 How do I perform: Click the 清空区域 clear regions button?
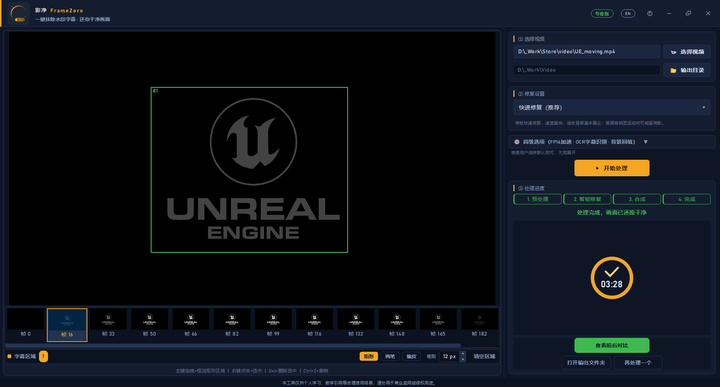point(484,356)
